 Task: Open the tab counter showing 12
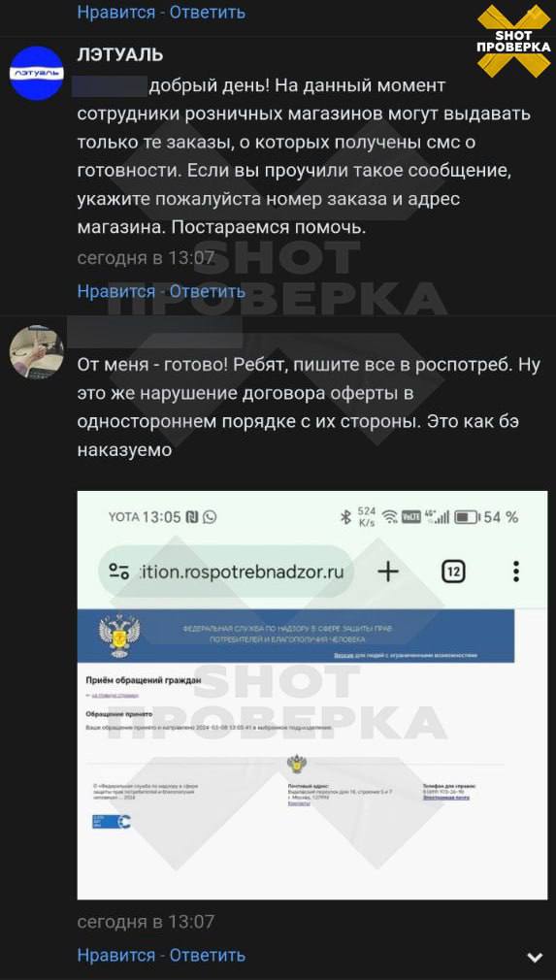click(453, 572)
